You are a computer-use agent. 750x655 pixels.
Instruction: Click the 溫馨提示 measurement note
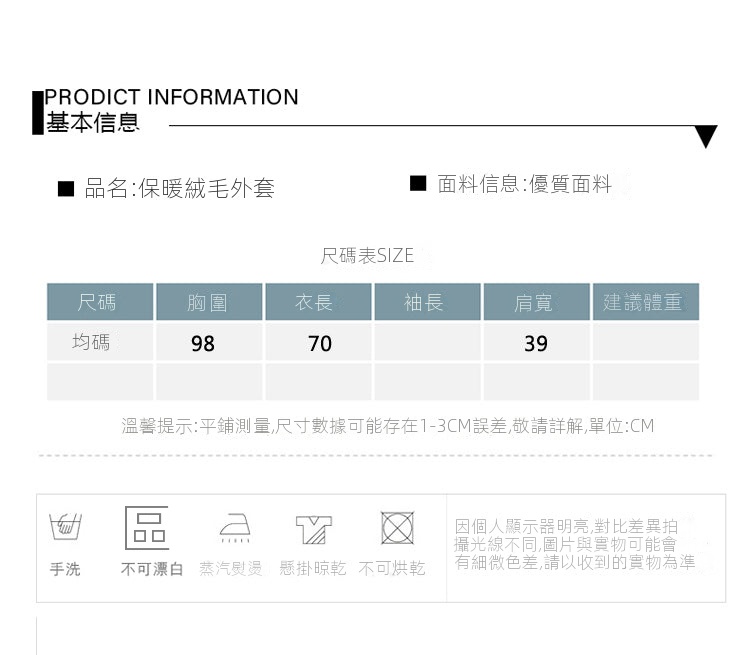387,425
